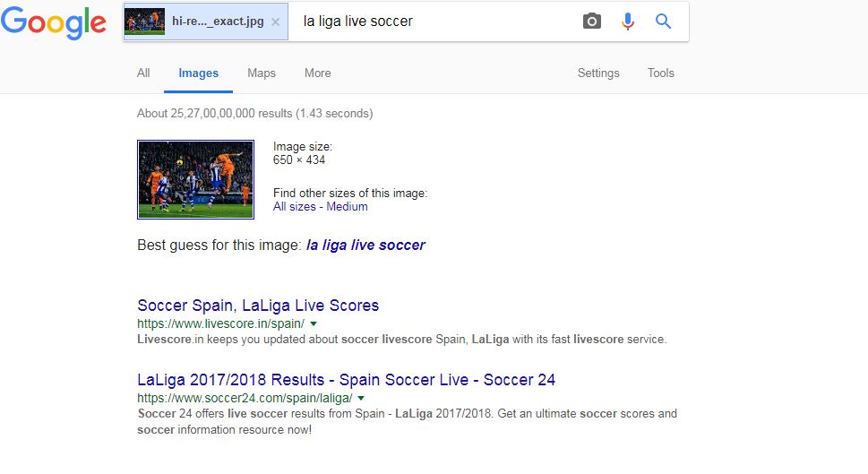Click the blue magnifier search button

click(663, 22)
